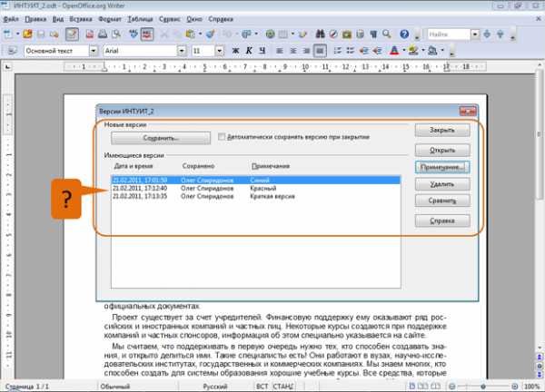Open the Найти search history dropdown
This screenshot has width=545, height=392.
click(x=475, y=34)
